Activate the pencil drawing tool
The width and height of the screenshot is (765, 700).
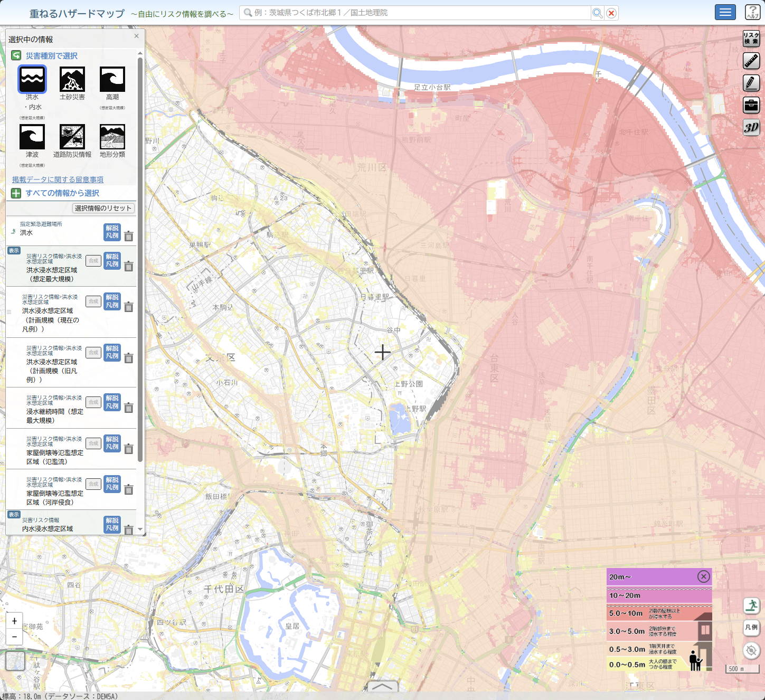click(x=751, y=83)
